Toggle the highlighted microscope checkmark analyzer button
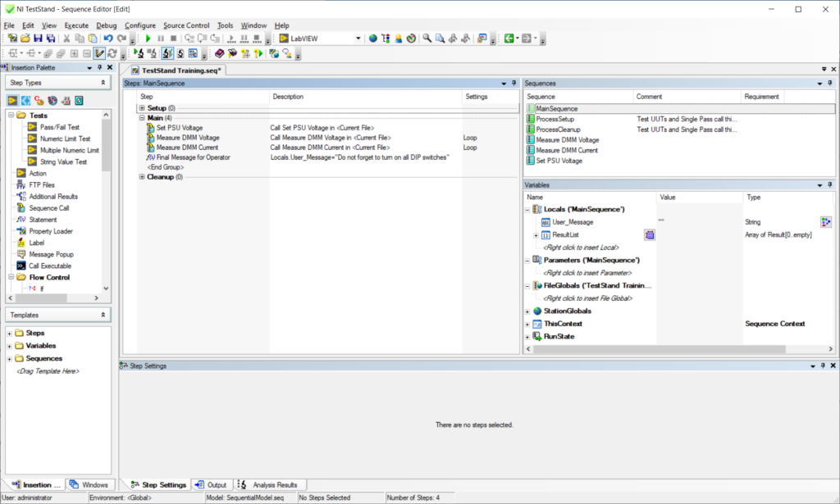This screenshot has width=840, height=504. click(167, 53)
